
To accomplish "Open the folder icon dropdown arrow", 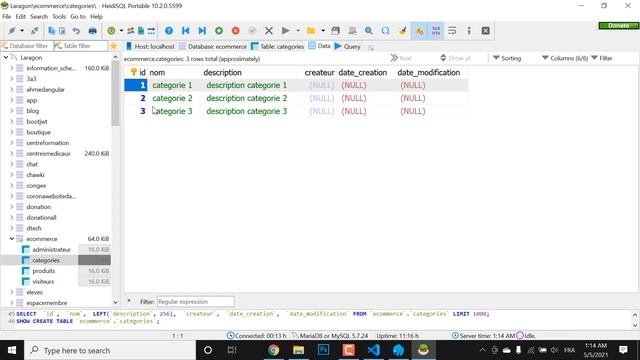I will [322, 31].
